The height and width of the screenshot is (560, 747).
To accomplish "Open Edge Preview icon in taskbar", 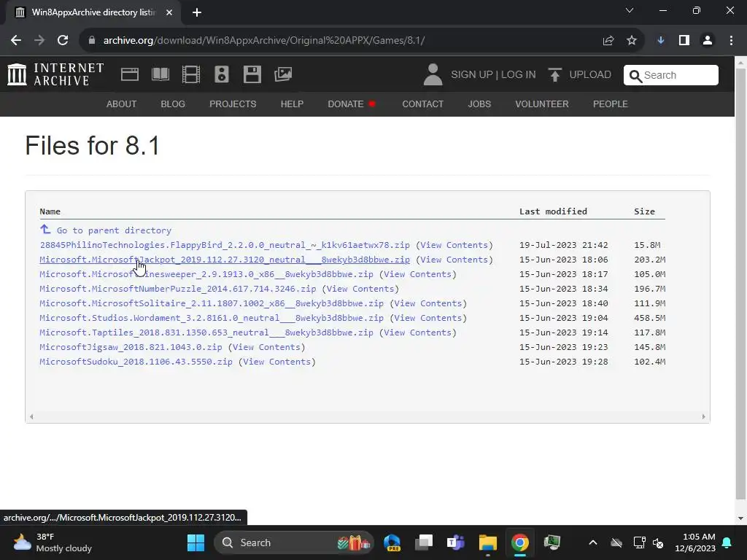I will point(392,542).
